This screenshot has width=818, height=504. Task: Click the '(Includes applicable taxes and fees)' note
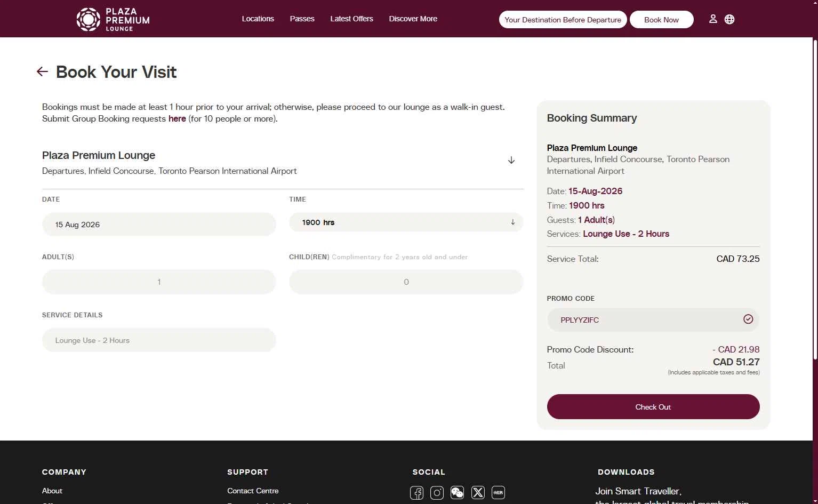click(713, 372)
